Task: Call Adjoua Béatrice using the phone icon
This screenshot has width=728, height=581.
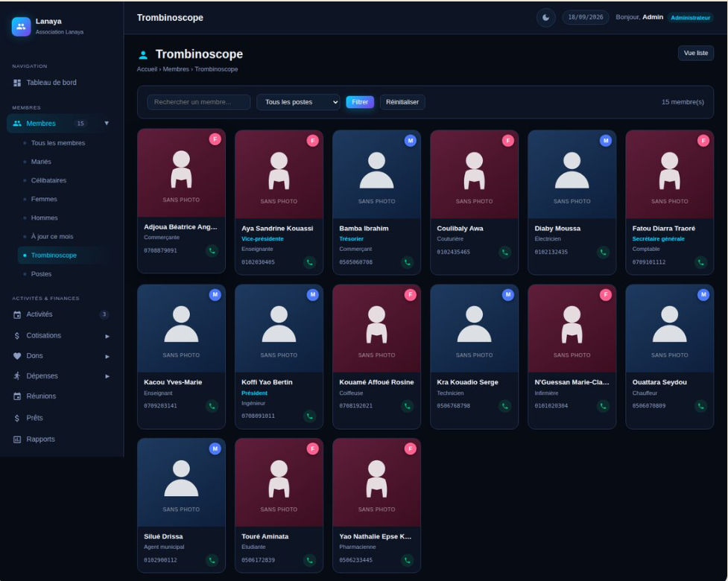Action: (212, 250)
